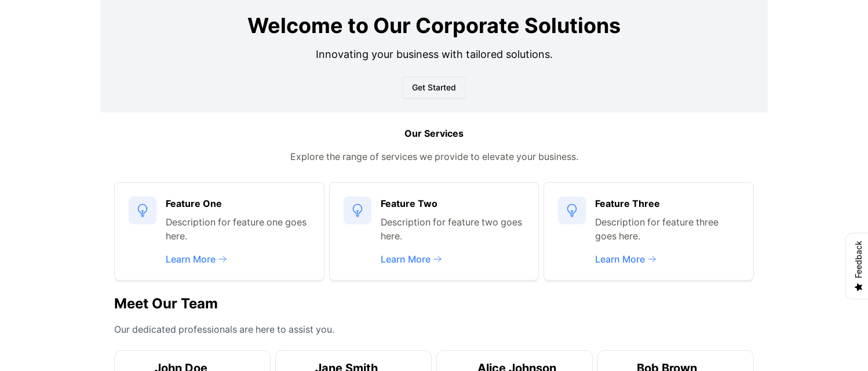Select the Feature Three title
The width and height of the screenshot is (868, 371).
tap(628, 203)
